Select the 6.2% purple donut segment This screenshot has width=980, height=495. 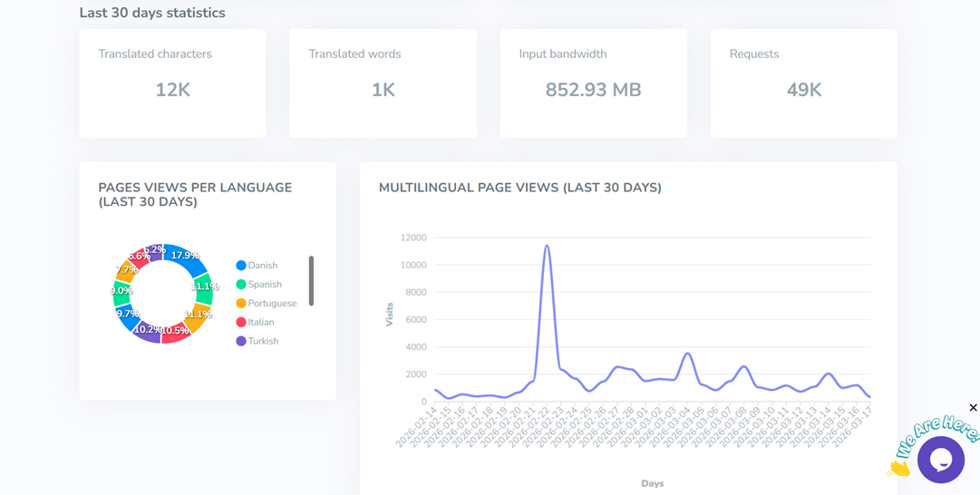155,251
